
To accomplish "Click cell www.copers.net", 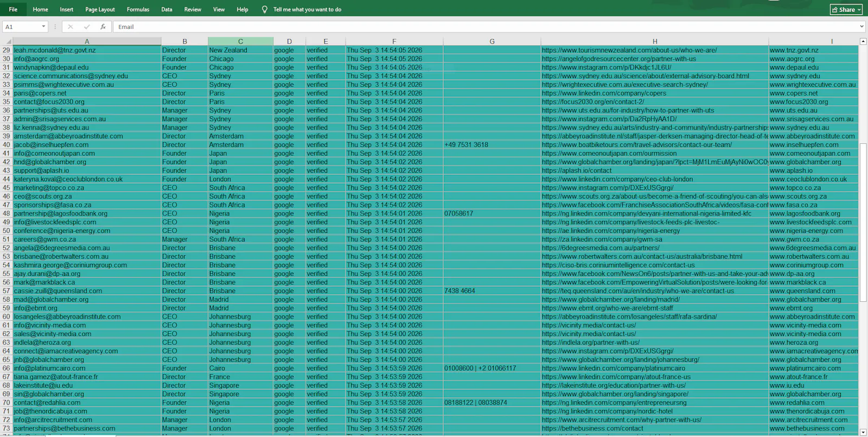I will [x=813, y=93].
